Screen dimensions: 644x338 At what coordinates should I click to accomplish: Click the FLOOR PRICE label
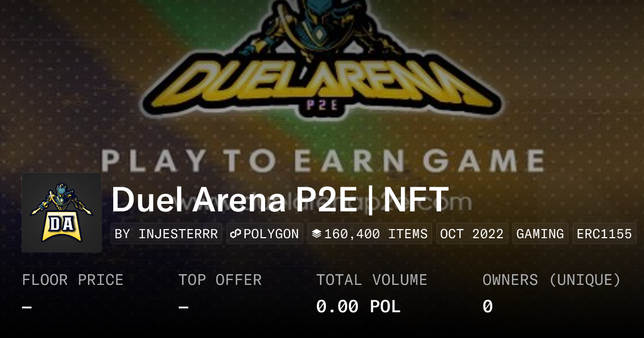click(x=72, y=280)
